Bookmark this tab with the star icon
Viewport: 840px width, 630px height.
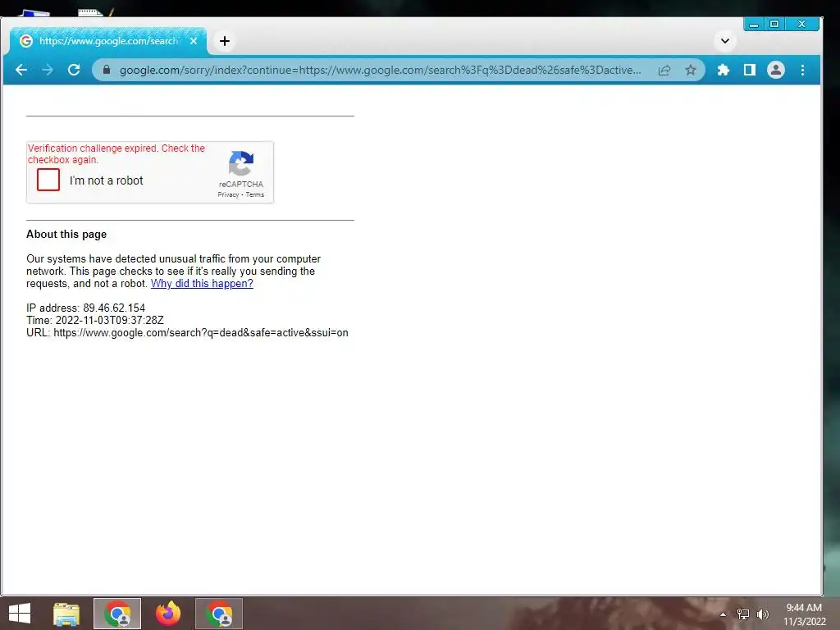coord(691,71)
